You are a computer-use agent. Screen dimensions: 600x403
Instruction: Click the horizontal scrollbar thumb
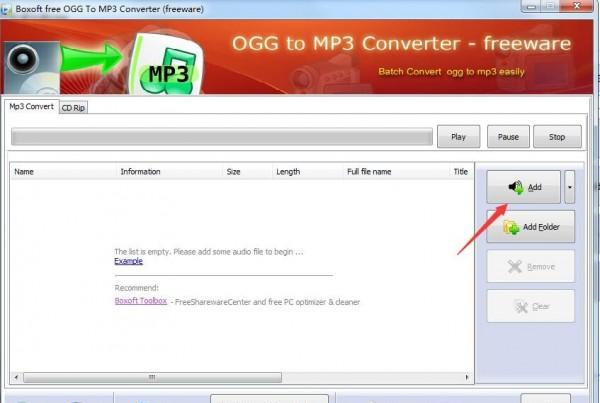click(x=152, y=377)
